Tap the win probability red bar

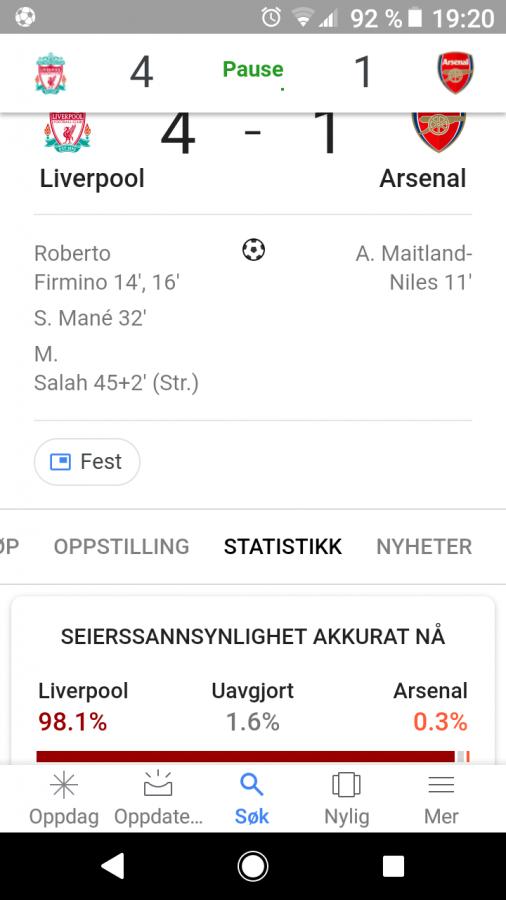click(245, 757)
